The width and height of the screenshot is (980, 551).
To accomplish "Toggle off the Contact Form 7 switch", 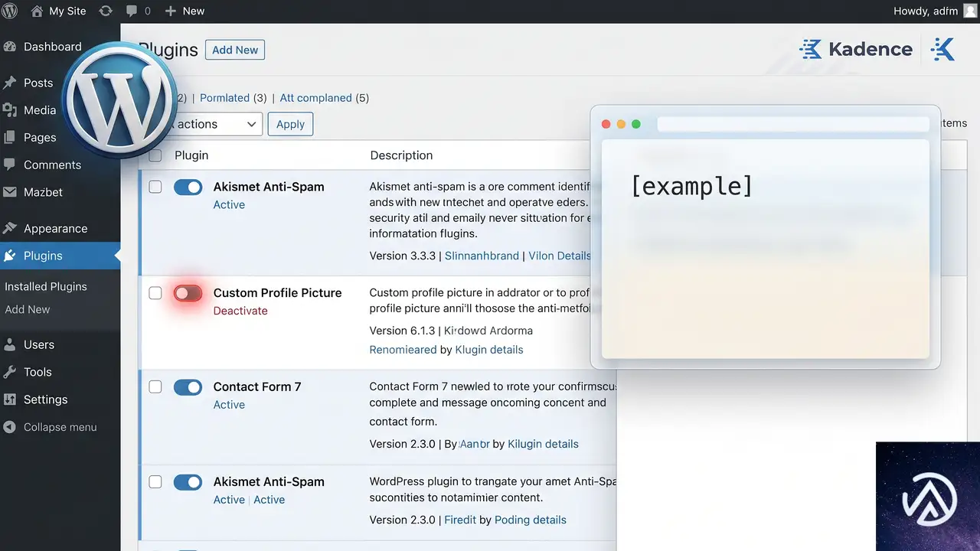I will click(188, 387).
